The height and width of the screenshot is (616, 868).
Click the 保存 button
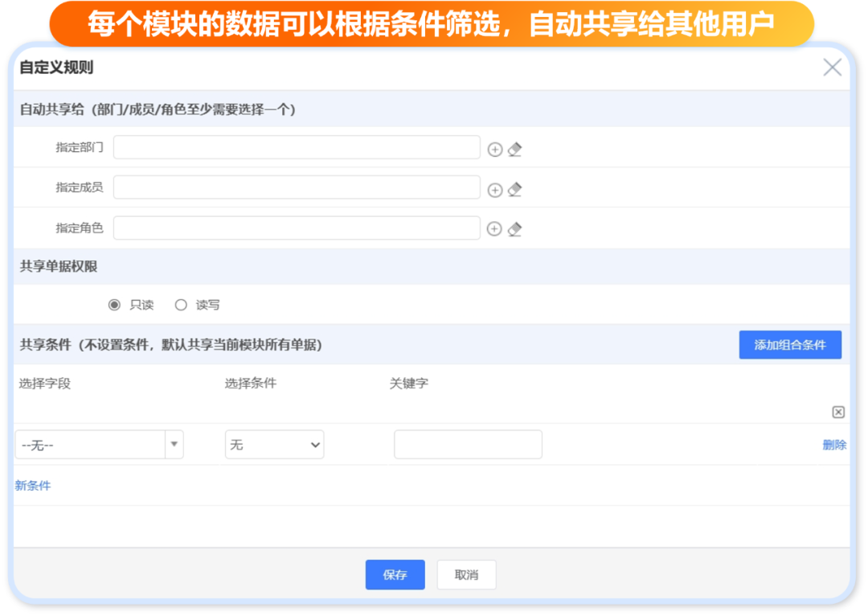[x=395, y=575]
